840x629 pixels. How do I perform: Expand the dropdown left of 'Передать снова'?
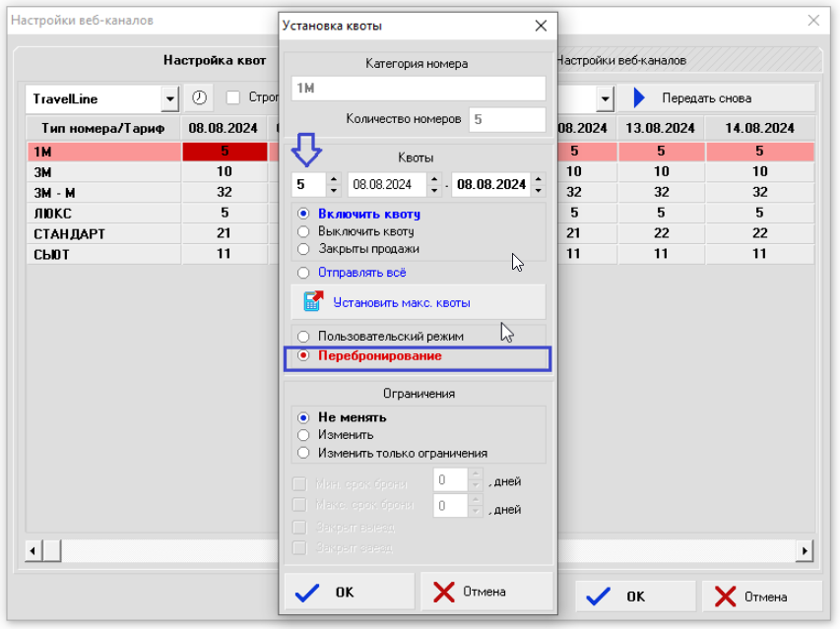click(x=605, y=98)
